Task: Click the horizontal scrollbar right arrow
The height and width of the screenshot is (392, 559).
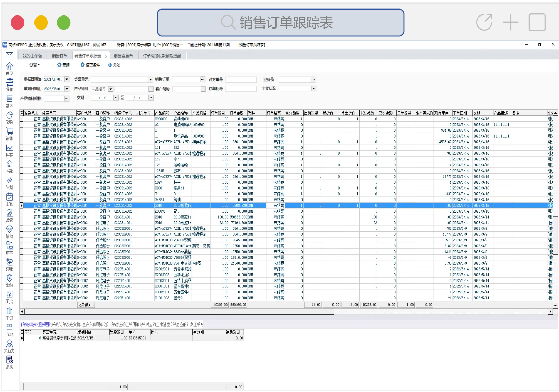Action: [x=551, y=311]
